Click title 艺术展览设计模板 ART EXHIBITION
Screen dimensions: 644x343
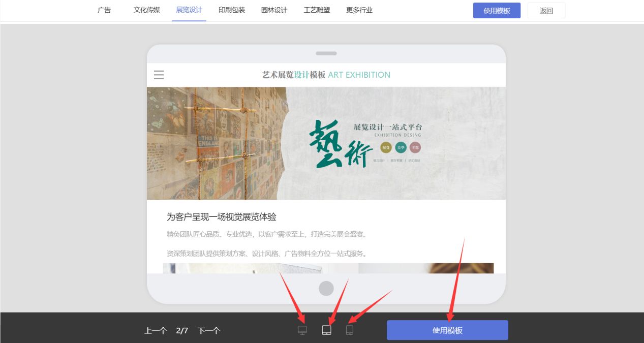326,75
